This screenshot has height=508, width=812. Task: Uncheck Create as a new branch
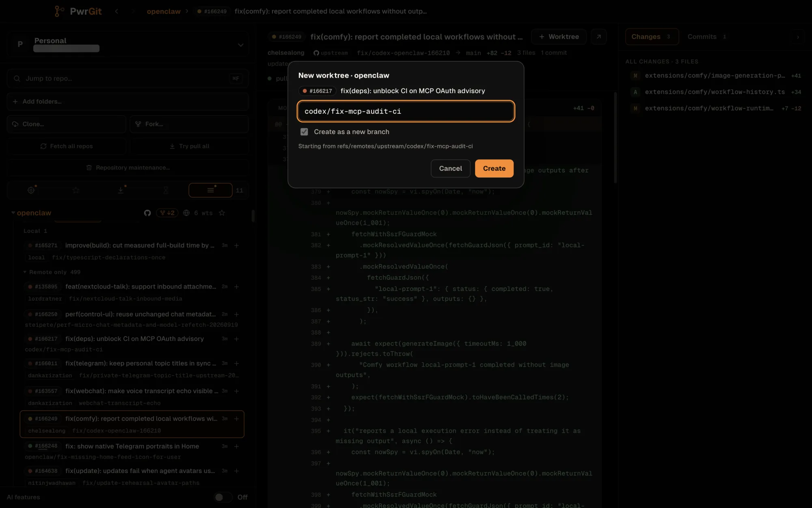click(x=304, y=132)
